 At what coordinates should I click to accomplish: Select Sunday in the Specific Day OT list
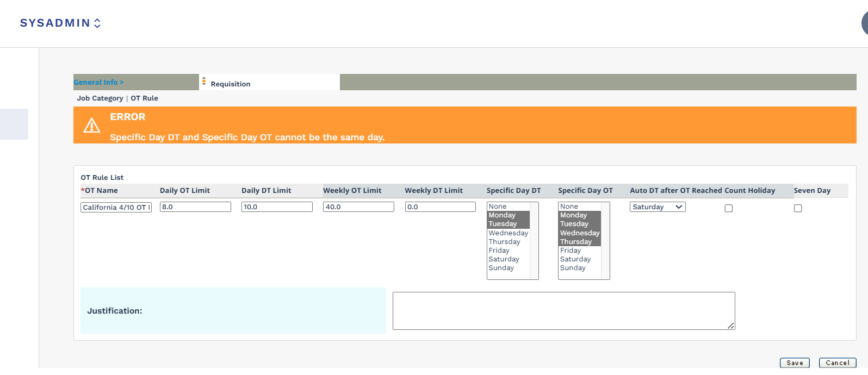[x=580, y=268]
